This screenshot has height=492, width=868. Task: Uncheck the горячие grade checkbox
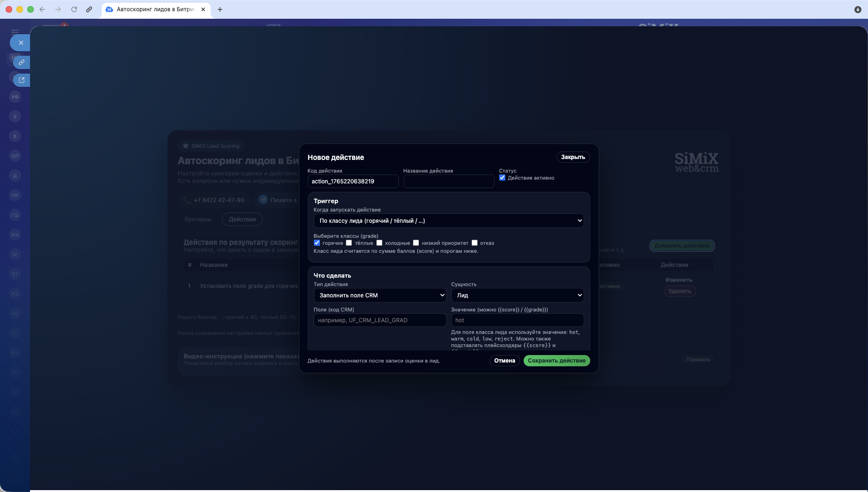coord(317,243)
